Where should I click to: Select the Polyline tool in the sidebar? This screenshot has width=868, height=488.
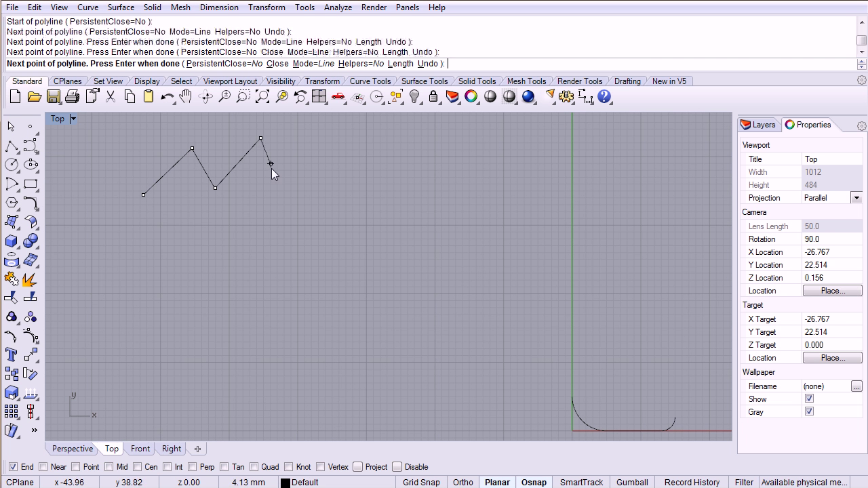point(12,146)
